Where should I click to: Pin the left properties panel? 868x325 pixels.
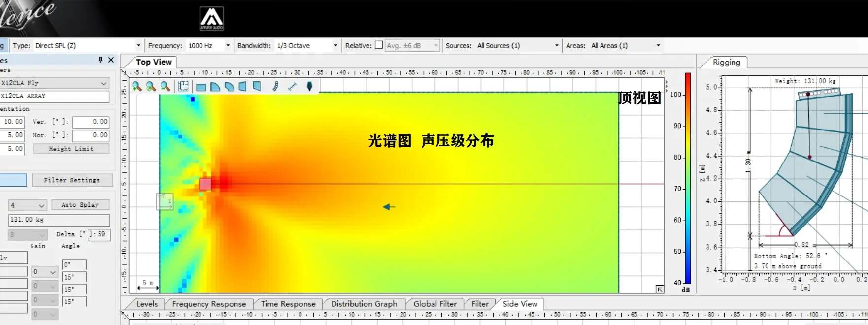tap(100, 60)
